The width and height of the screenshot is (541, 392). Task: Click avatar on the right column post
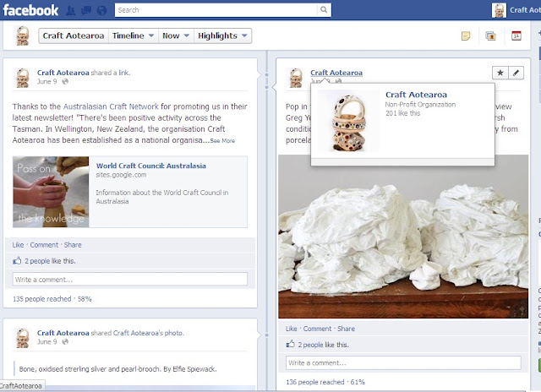296,78
